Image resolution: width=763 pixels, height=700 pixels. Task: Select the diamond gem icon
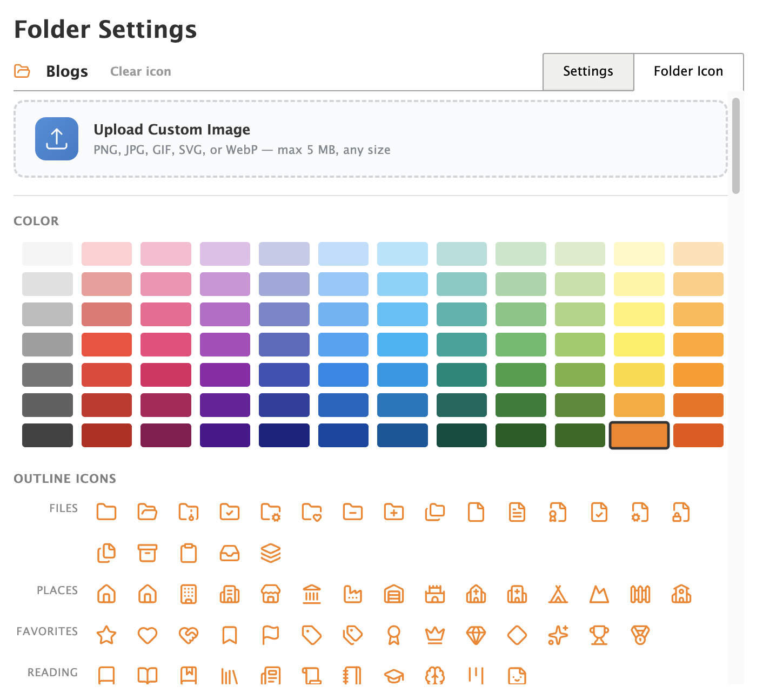pyautogui.click(x=476, y=635)
